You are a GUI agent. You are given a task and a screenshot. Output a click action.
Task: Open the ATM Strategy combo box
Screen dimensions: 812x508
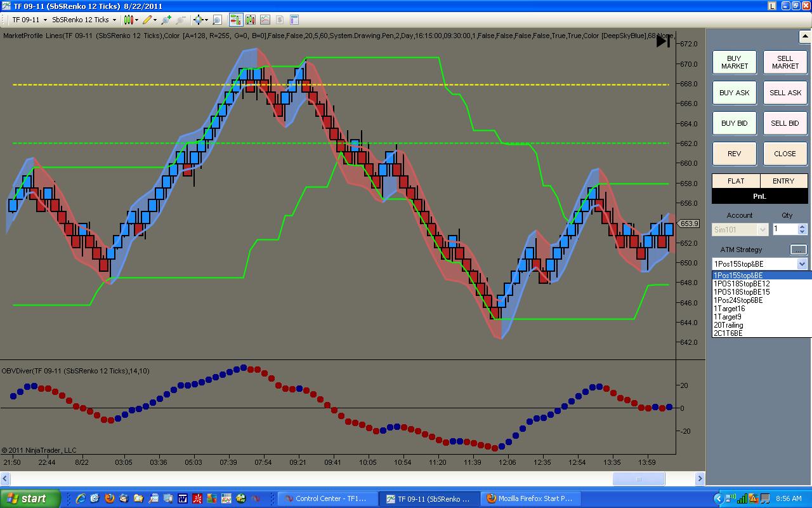click(x=760, y=264)
